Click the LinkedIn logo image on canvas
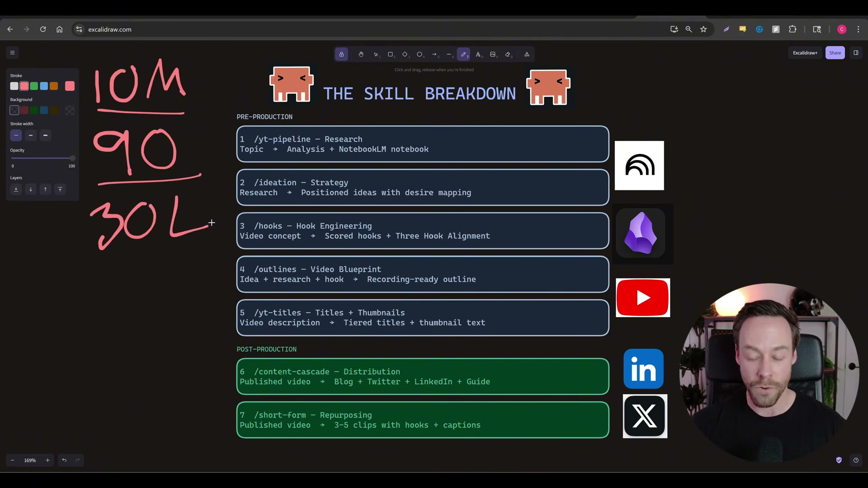Image resolution: width=868 pixels, height=488 pixels. click(x=643, y=369)
